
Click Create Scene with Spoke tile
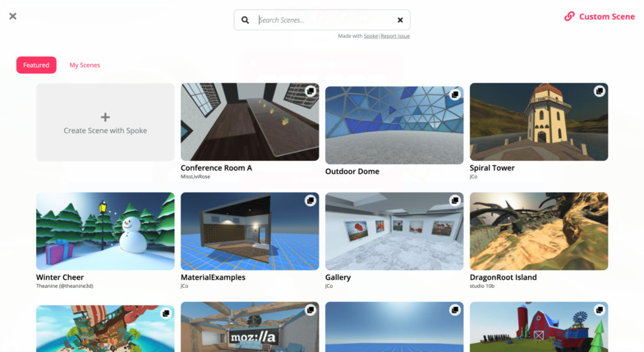(105, 121)
